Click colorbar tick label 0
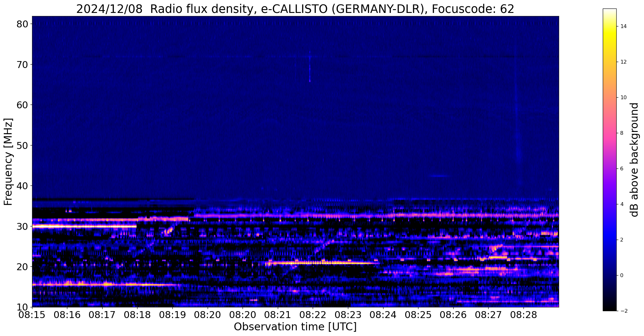The height and width of the screenshot is (336, 644). (621, 276)
